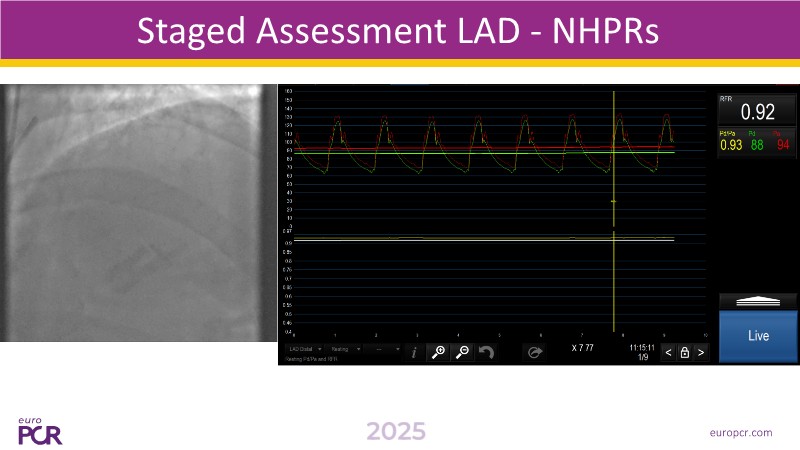Zoom out of the pressure waveform
800x450 pixels.
click(x=462, y=352)
